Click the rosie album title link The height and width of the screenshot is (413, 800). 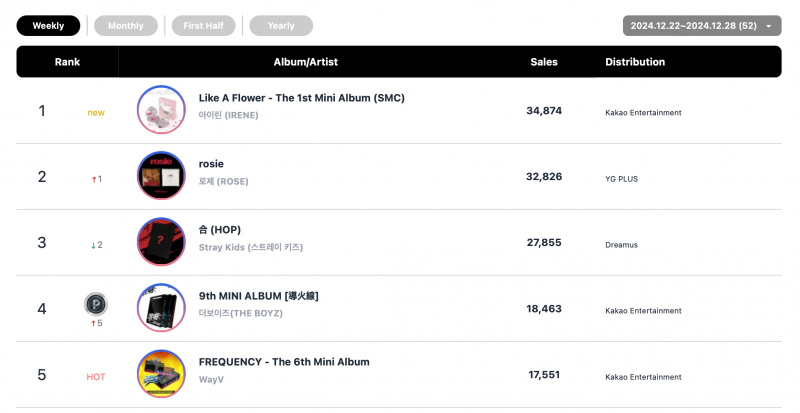[x=211, y=164]
